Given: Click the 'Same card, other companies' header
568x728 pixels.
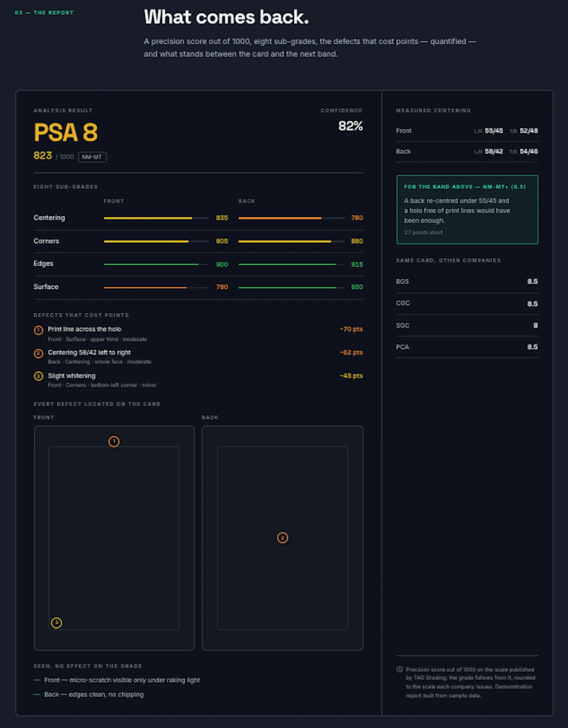Looking at the screenshot, I should [448, 260].
